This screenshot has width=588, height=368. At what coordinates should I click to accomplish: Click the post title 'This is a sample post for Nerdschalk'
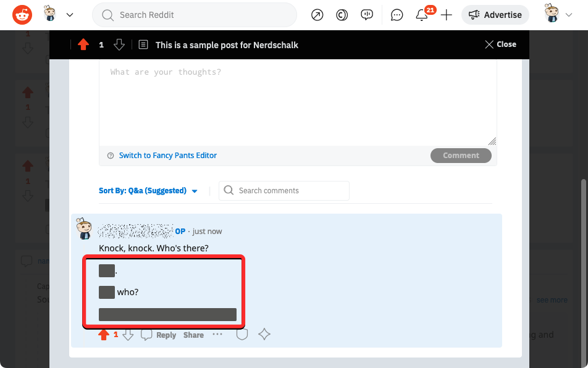pos(227,45)
